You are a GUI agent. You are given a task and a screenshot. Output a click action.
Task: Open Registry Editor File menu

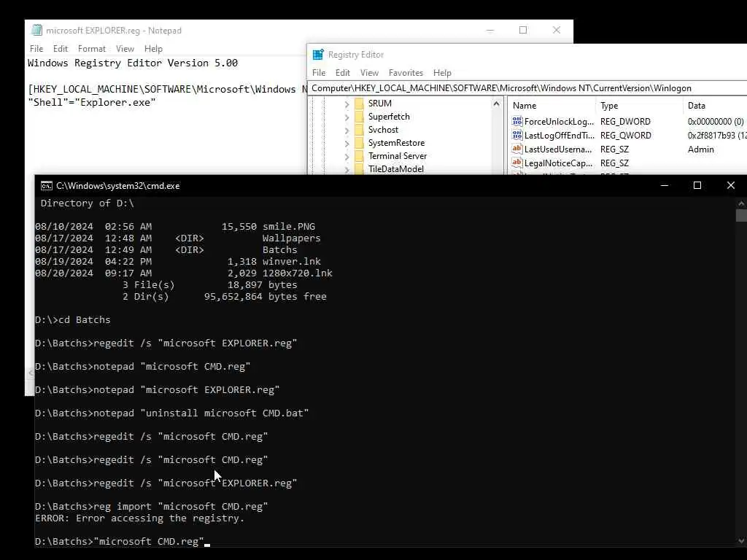pos(319,73)
